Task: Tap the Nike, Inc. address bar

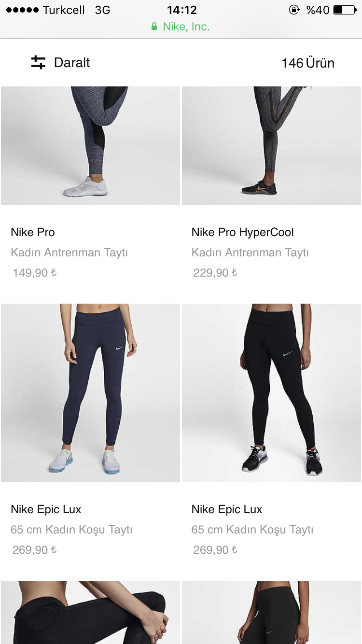Action: (181, 27)
